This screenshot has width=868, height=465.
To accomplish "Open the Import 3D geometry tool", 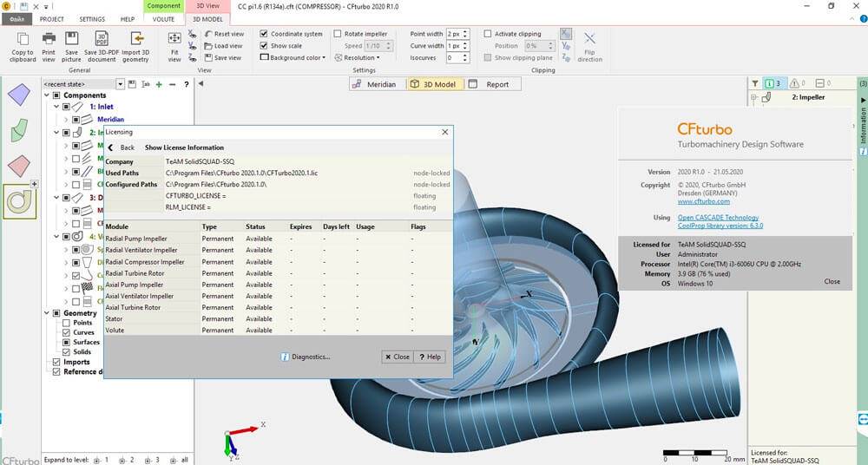I will coord(135,39).
